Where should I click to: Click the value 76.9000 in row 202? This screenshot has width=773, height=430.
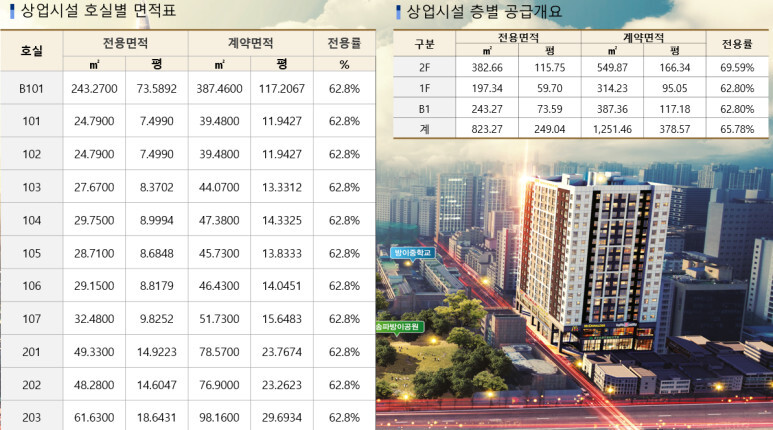pyautogui.click(x=219, y=385)
